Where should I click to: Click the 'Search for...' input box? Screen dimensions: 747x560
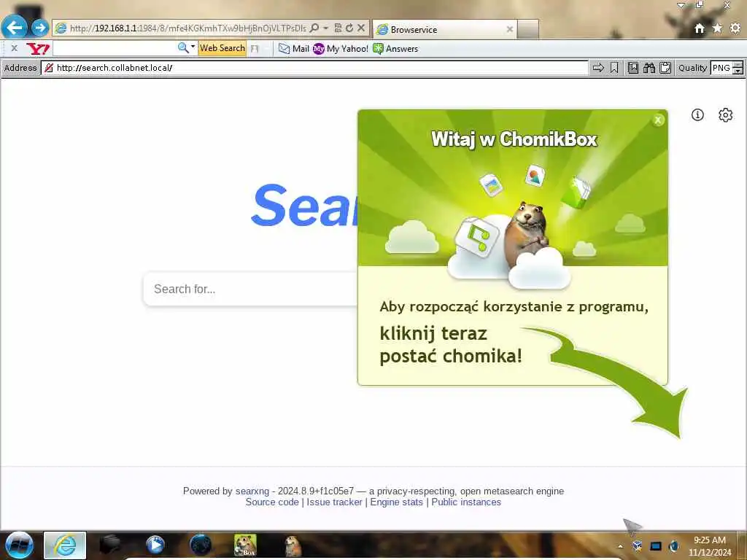[x=250, y=289]
